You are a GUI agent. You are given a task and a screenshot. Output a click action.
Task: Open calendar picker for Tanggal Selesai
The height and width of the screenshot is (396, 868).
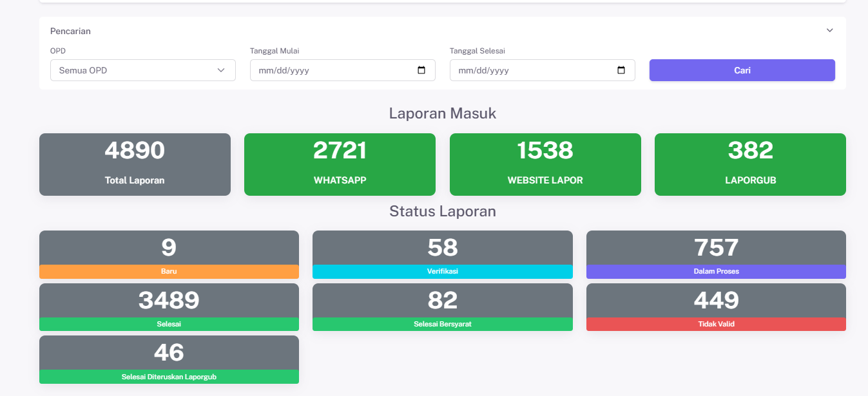(621, 70)
